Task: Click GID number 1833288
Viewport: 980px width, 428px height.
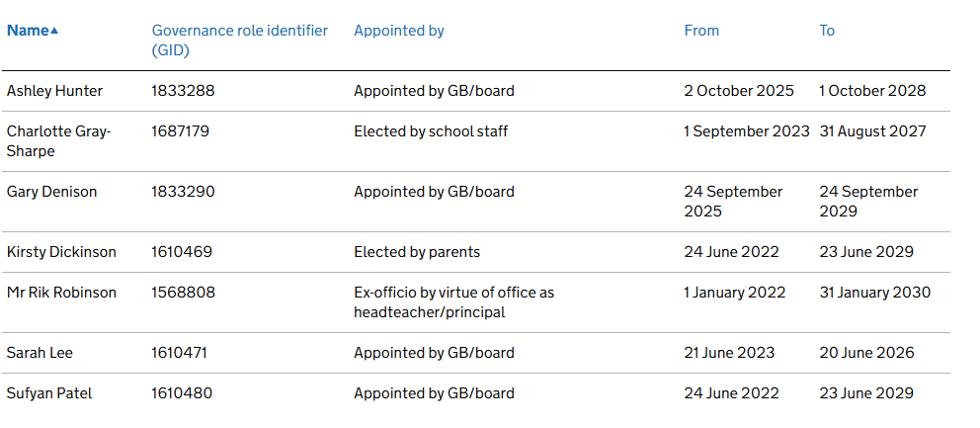Action: point(183,91)
